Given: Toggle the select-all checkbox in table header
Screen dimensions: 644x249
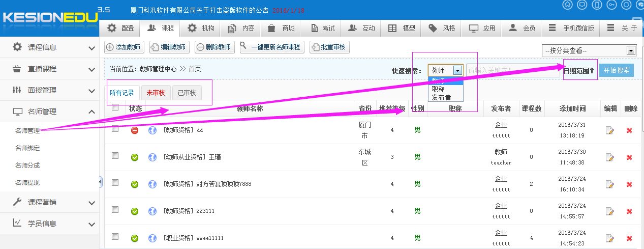Looking at the screenshot, I should tap(115, 107).
